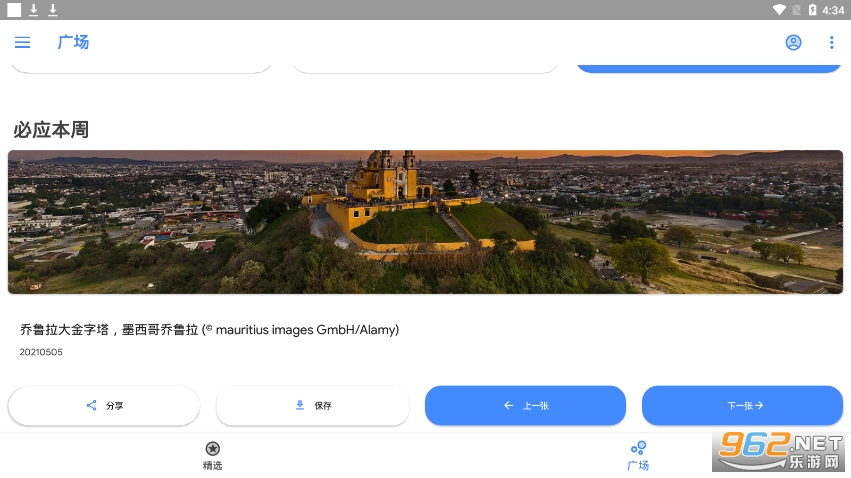Image resolution: width=851 pixels, height=478 pixels.
Task: Select the 广场 bottom tab
Action: [638, 455]
